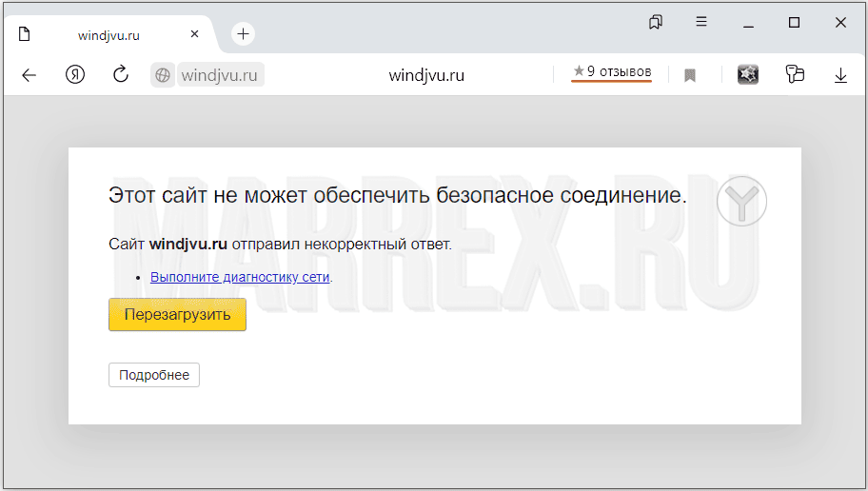This screenshot has width=868, height=491.
Task: Open the tab collections icon
Action: click(656, 22)
